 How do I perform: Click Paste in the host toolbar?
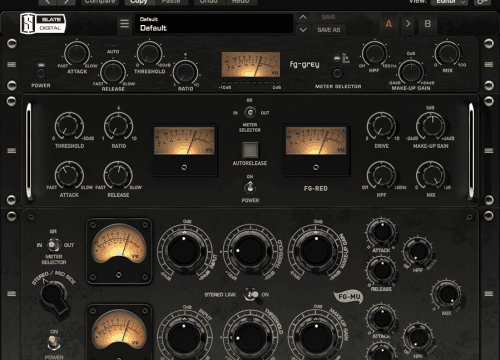(171, 2)
